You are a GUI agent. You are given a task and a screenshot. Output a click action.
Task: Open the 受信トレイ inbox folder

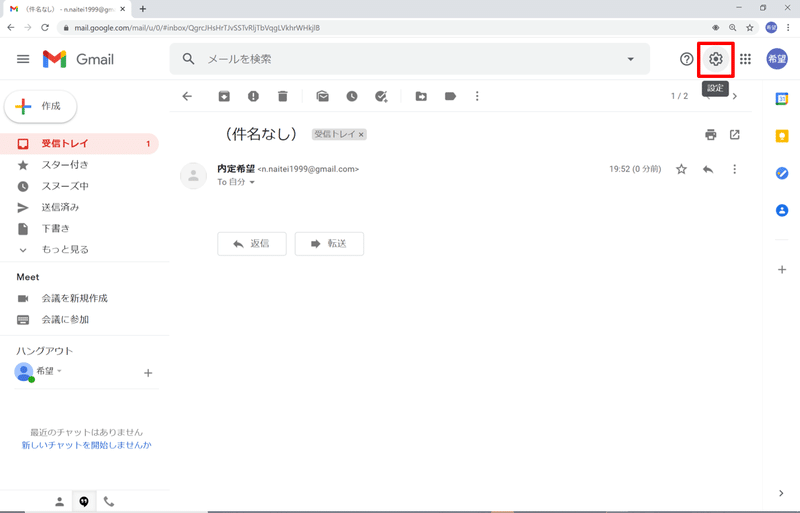(x=80, y=144)
